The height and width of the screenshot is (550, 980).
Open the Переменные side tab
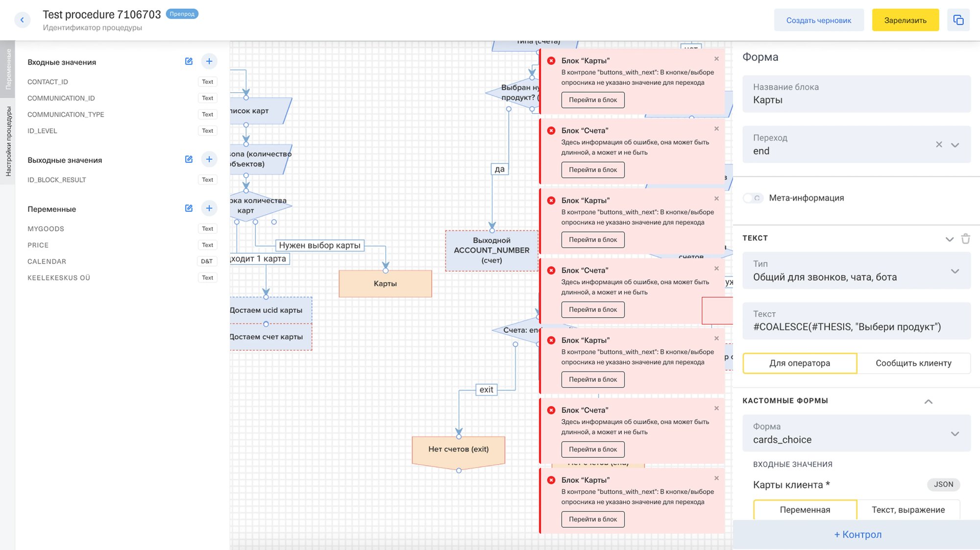(x=8, y=69)
